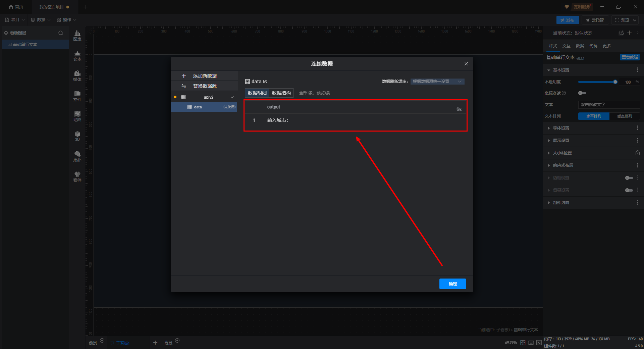The width and height of the screenshot is (644, 349).
Task: Expand the 展示设置 section
Action: pos(549,141)
